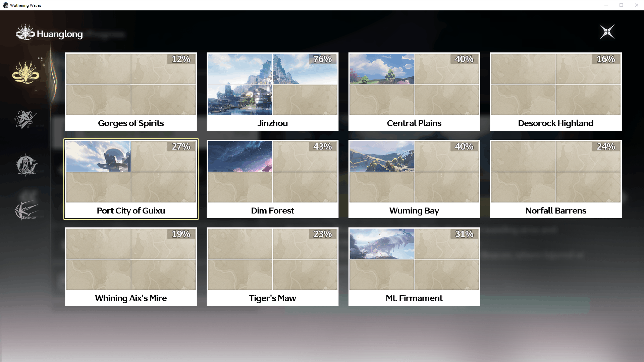Open the Desorock Highland map thumbnail

(x=556, y=84)
